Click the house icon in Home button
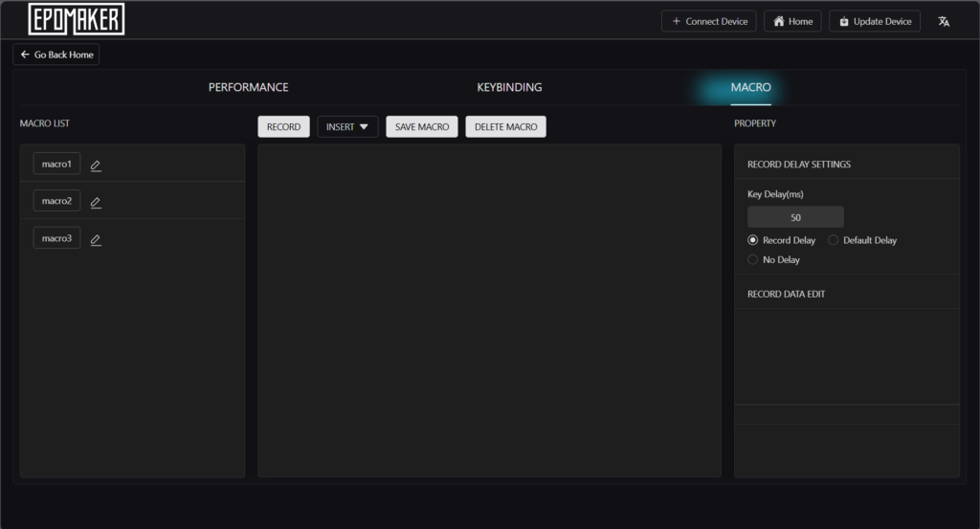This screenshot has height=529, width=980. (779, 21)
